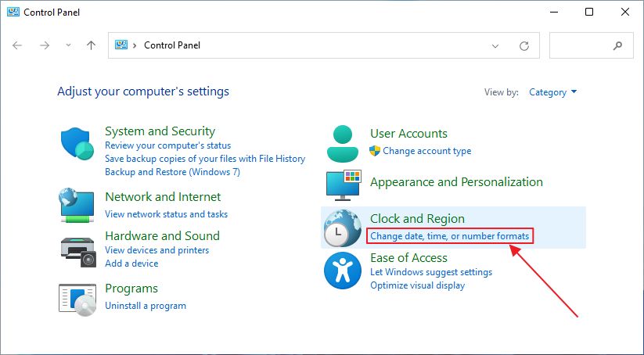Click the title bar Control Panel icon
The image size is (644, 355).
pyautogui.click(x=13, y=12)
